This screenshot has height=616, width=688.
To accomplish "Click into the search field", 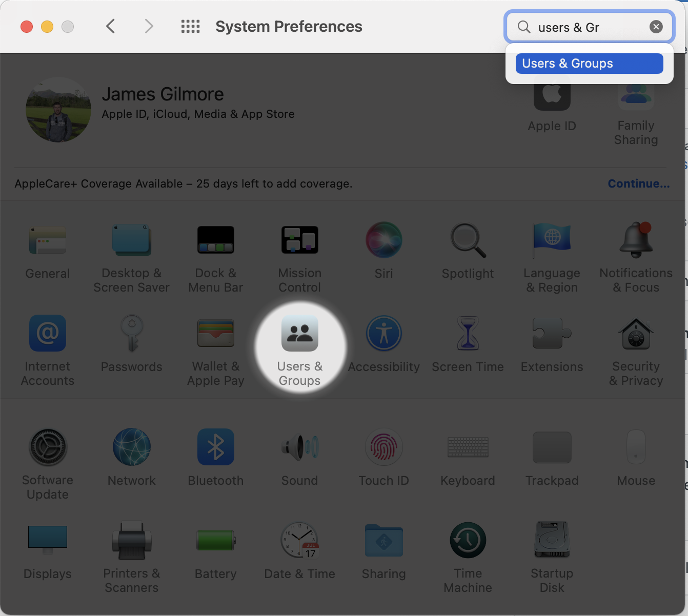I will (590, 27).
